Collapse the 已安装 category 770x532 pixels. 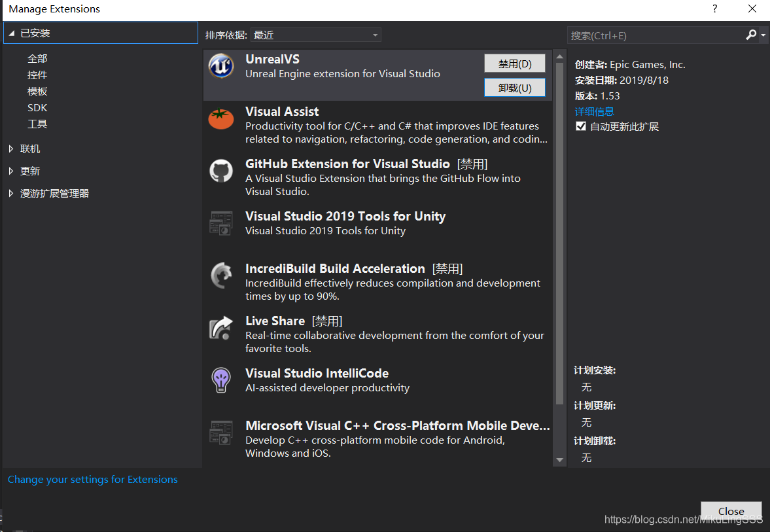click(11, 33)
